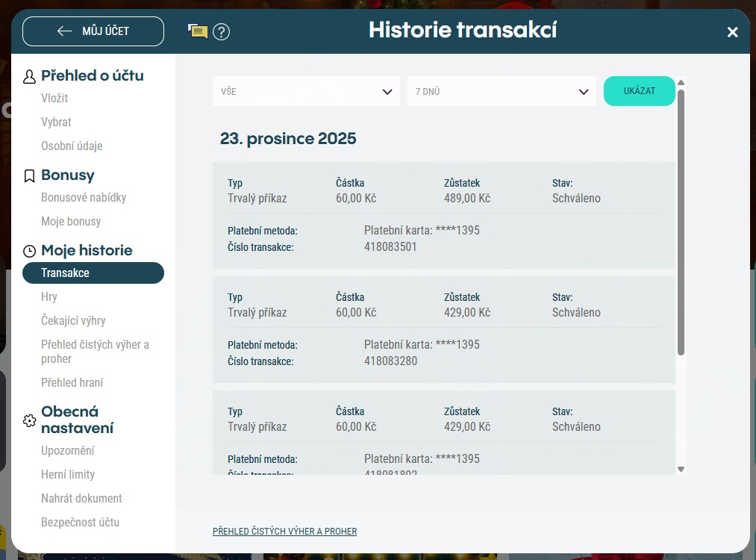This screenshot has height=560, width=756.
Task: Click the Moje historie clock icon
Action: click(x=30, y=251)
